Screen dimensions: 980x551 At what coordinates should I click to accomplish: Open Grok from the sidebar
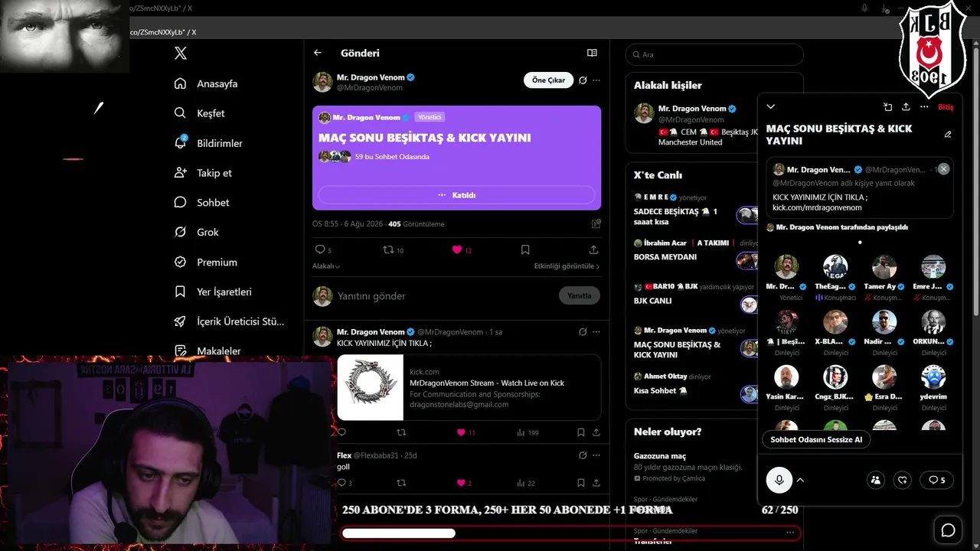197,232
